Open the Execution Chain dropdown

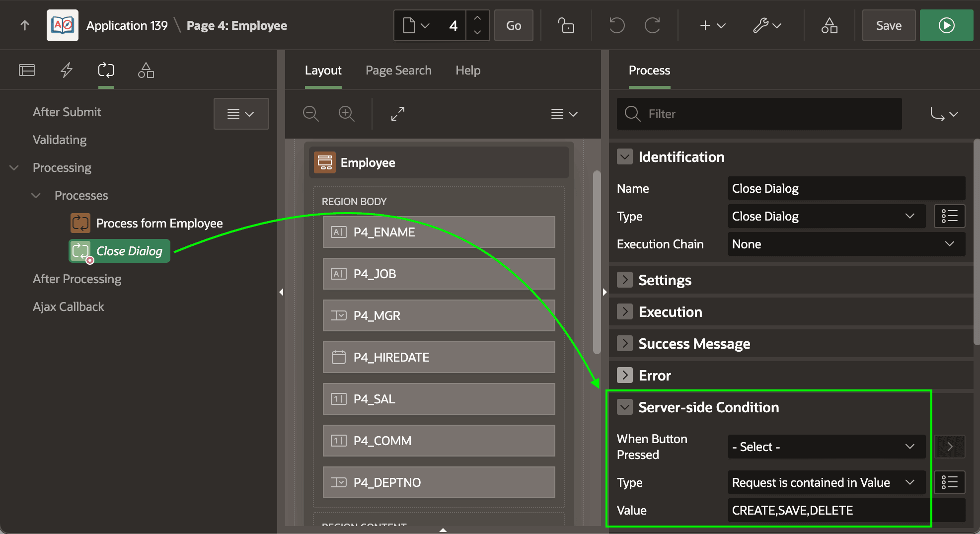[846, 244]
